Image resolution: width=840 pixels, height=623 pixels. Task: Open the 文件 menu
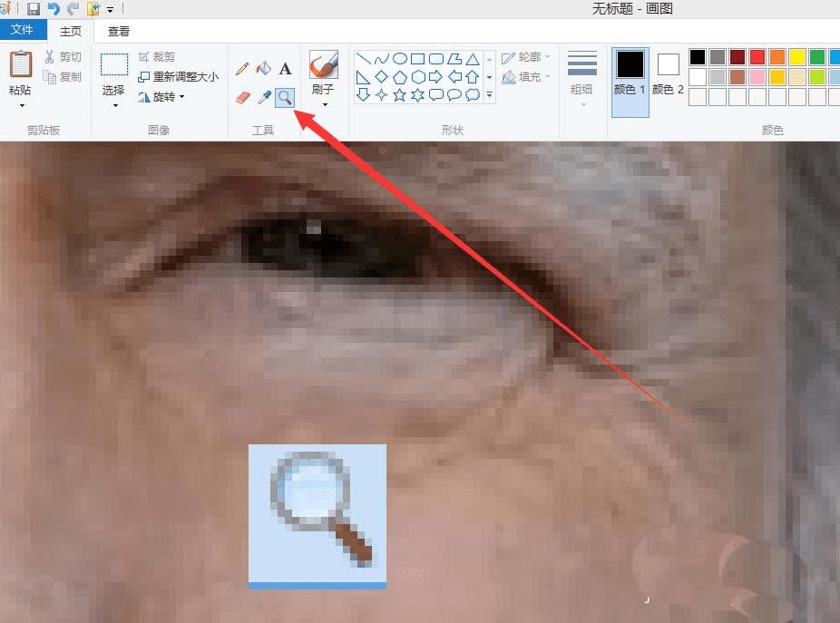23,29
